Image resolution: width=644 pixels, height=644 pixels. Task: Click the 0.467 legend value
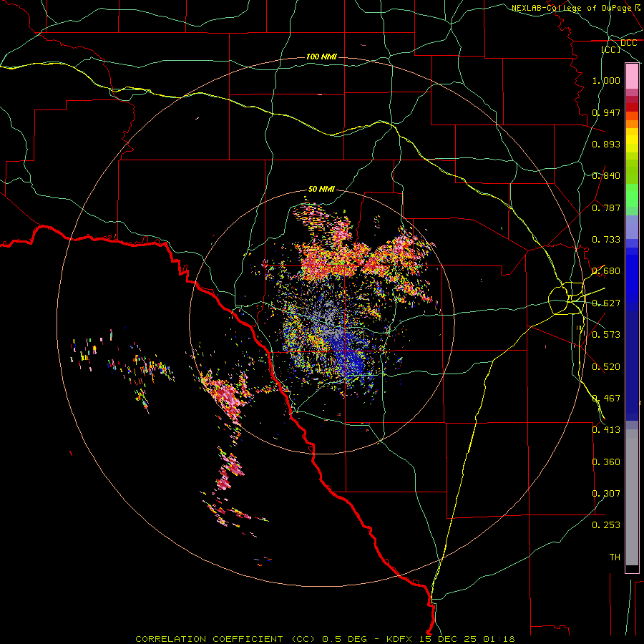[606, 399]
